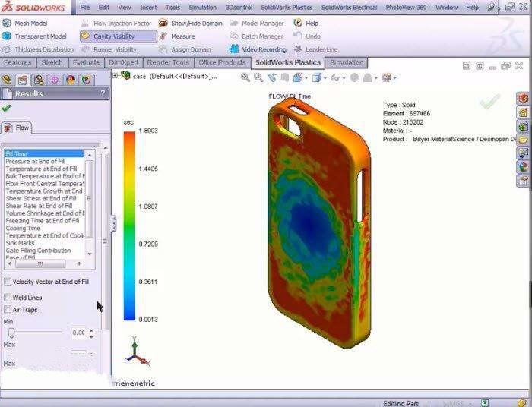Toggle Velocity Vector at End of Fill
Screen dimensions: 532x407
pyautogui.click(x=8, y=281)
